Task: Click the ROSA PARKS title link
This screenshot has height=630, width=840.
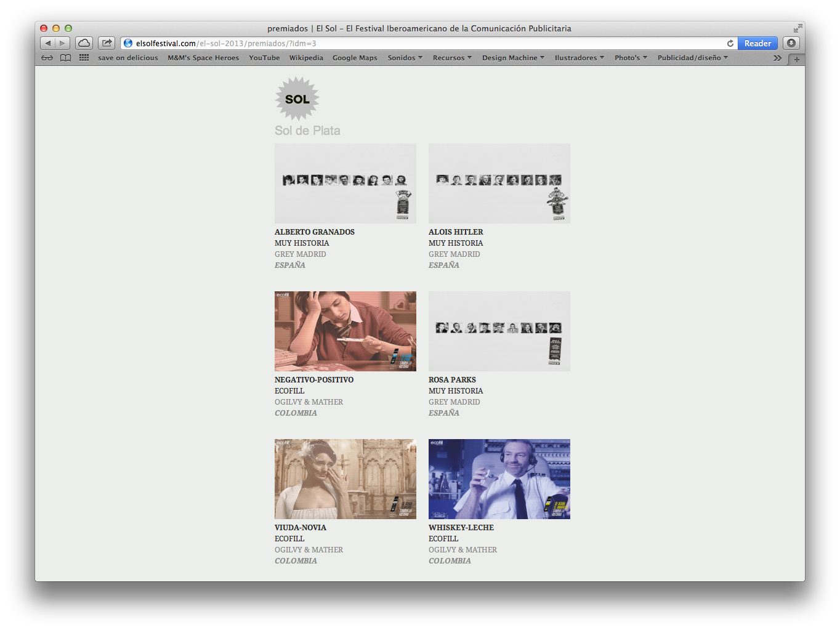Action: (452, 380)
